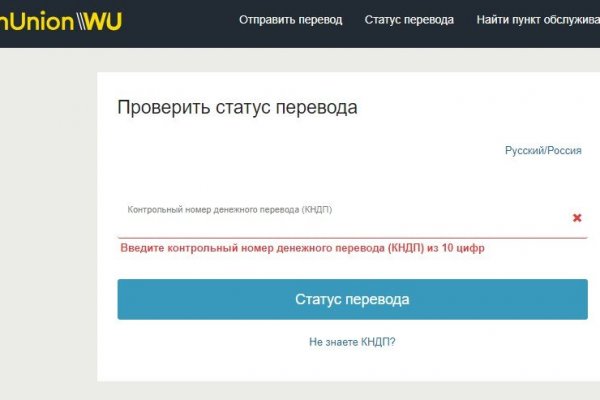Change language via Русский/Россия link
Viewport: 600px width, 400px height.
pos(543,150)
